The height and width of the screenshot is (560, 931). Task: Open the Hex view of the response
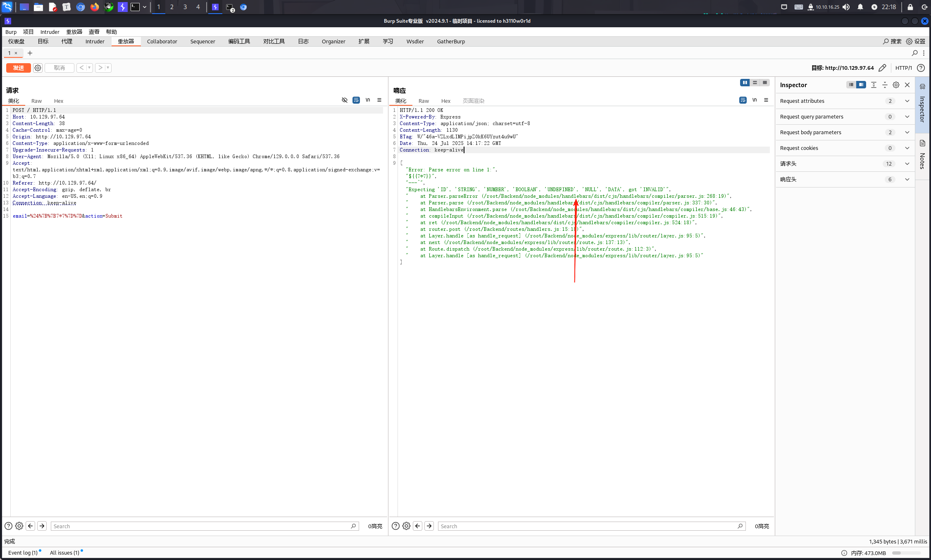tap(445, 101)
